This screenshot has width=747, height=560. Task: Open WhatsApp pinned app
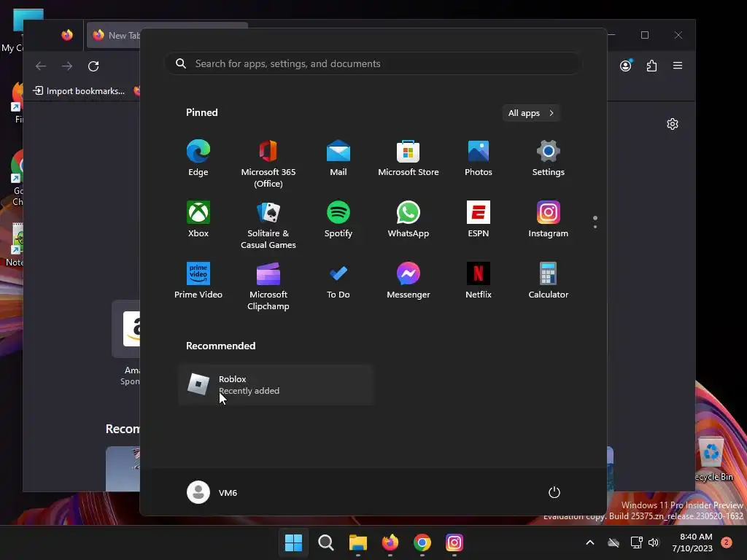point(409,219)
